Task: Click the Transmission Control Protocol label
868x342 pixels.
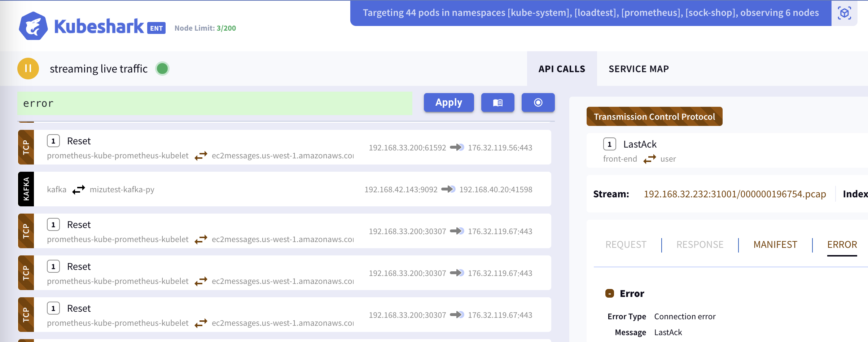Action: point(654,117)
